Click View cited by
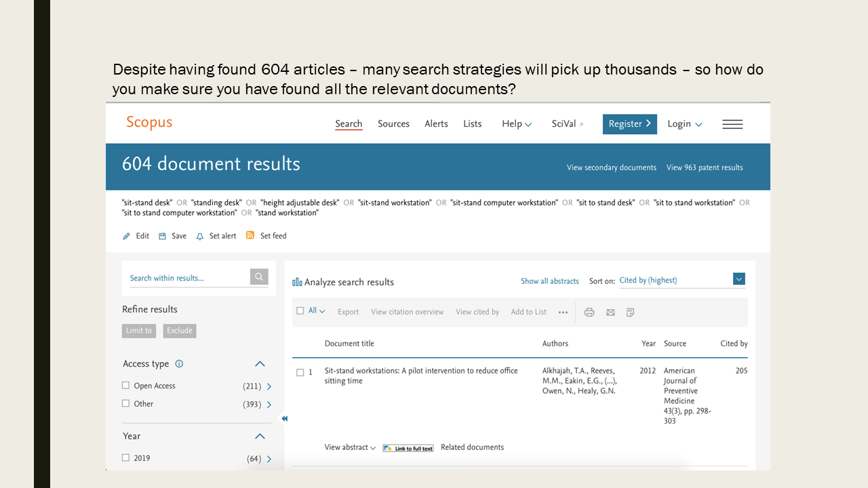The image size is (868, 488). coord(477,312)
